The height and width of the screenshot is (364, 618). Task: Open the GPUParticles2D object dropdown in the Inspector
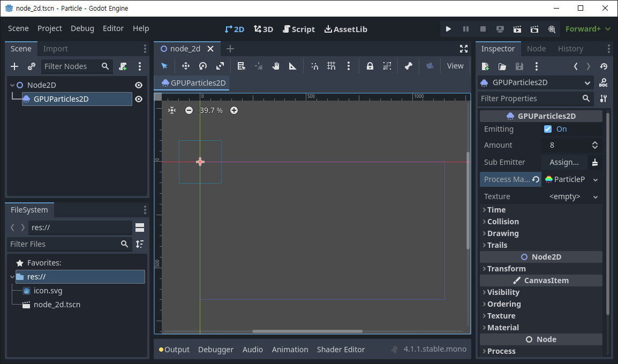click(x=537, y=82)
